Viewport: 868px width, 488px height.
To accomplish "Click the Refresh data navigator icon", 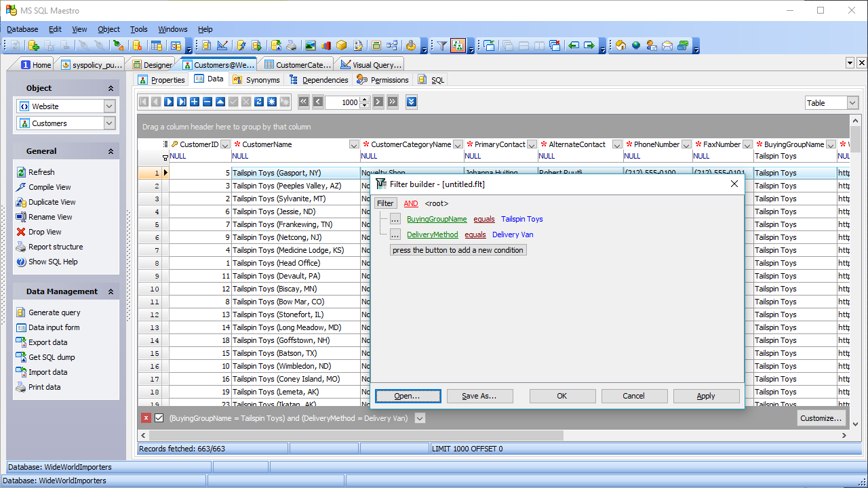I will (x=259, y=102).
